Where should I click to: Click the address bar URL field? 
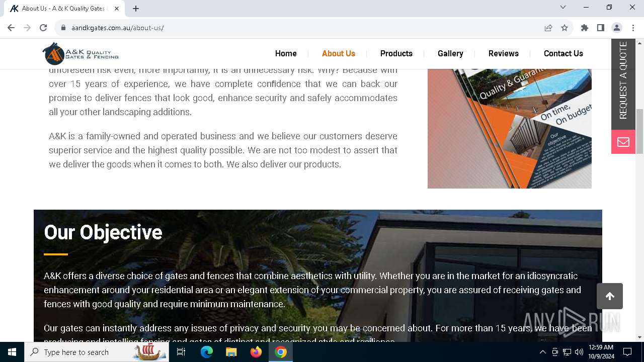302,28
